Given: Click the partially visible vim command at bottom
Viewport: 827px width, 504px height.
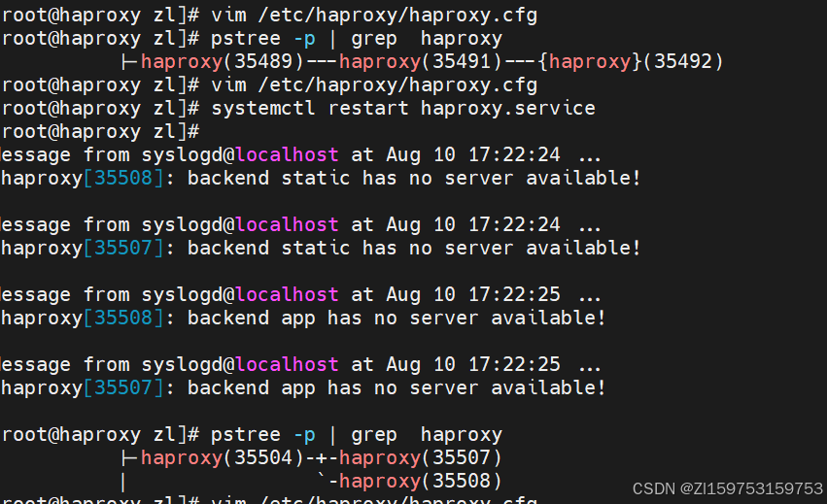Looking at the screenshot, I should click(374, 500).
